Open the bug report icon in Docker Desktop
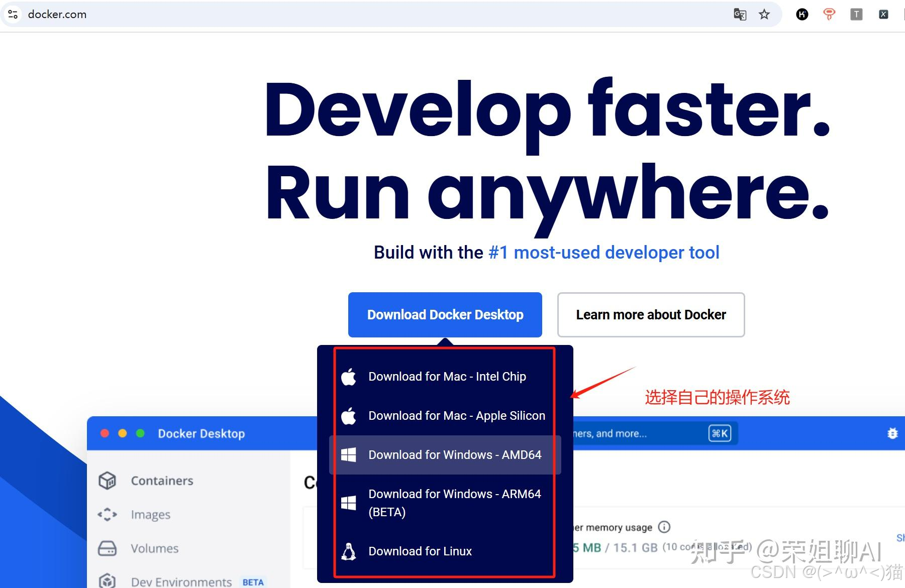The width and height of the screenshot is (905, 588). 892,433
